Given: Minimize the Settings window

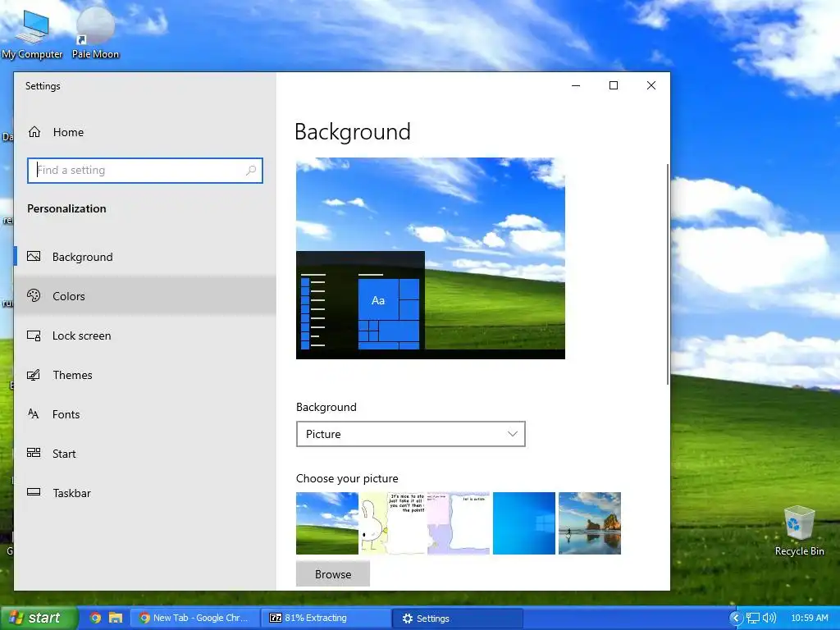Looking at the screenshot, I should (576, 85).
